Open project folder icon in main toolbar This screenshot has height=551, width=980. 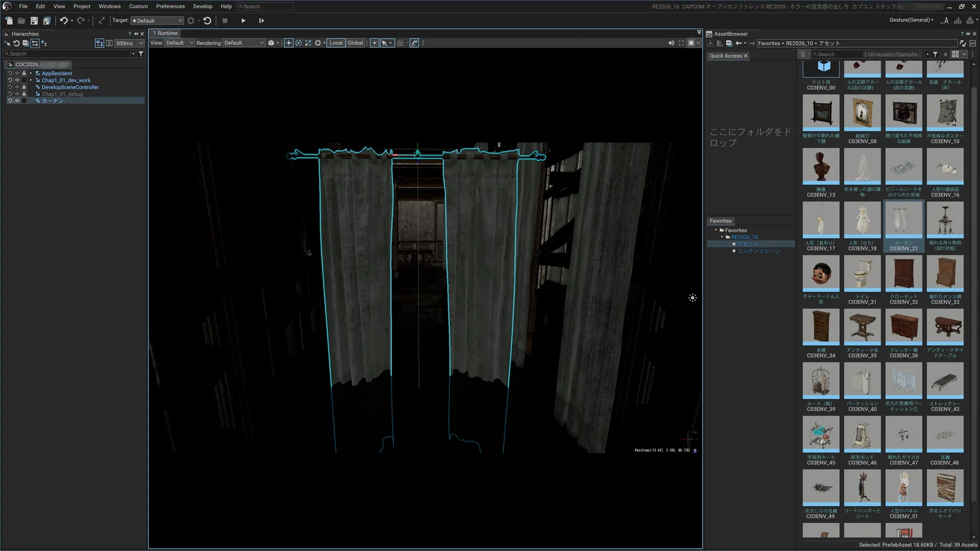[21, 21]
